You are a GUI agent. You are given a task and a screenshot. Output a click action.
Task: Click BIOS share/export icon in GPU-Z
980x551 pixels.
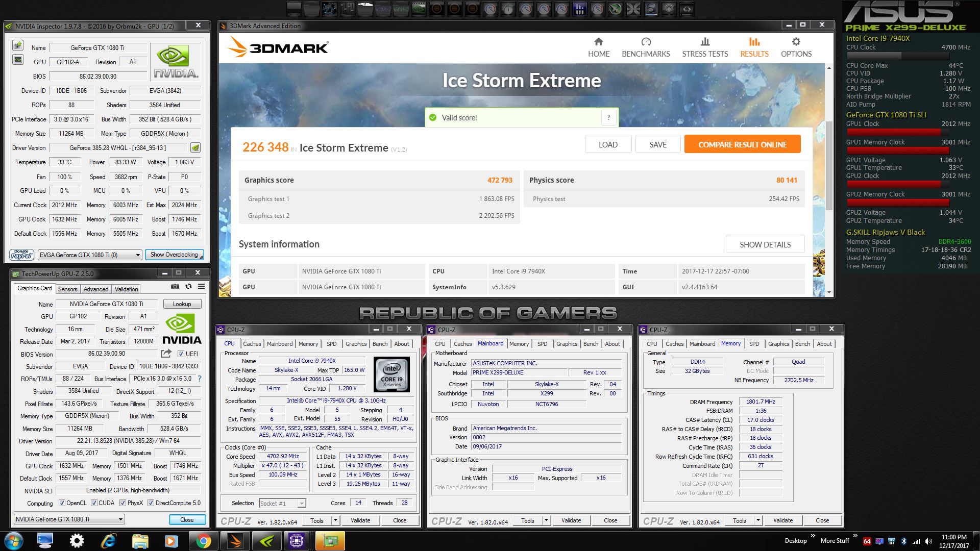(166, 353)
